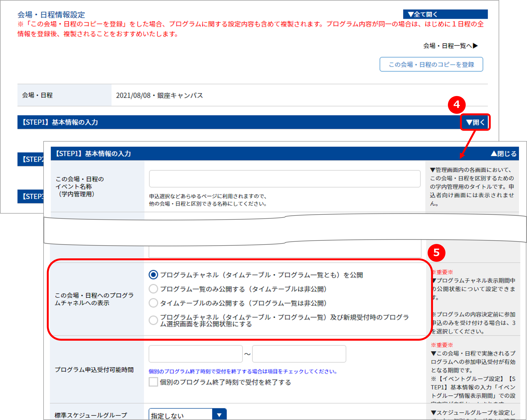Open the 会場・日程一覧へ link

(x=450, y=46)
